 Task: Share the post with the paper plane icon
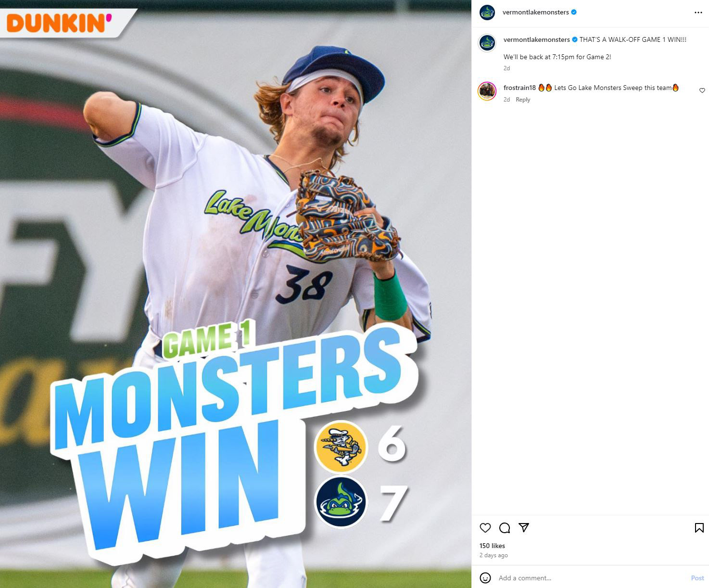524,528
